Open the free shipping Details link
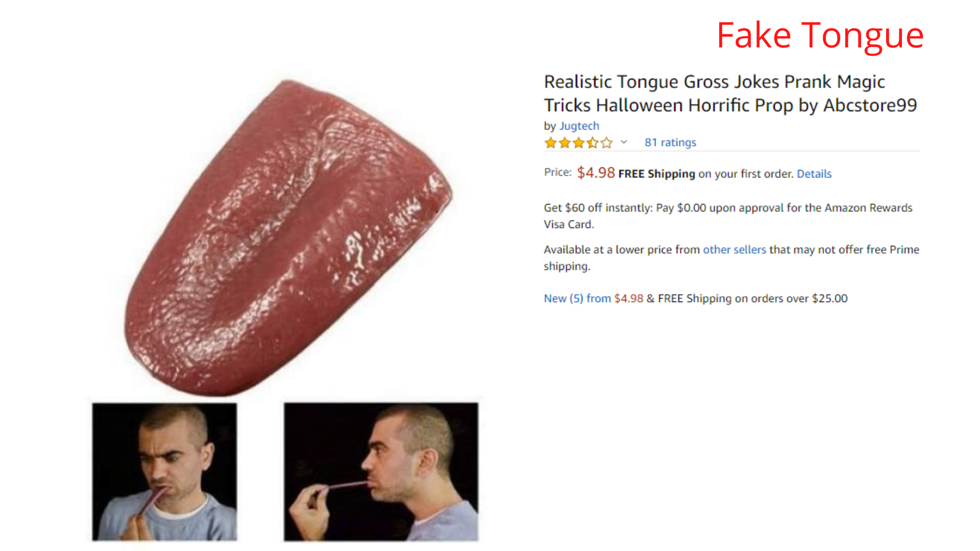Screen dimensions: 980x551 [x=814, y=174]
